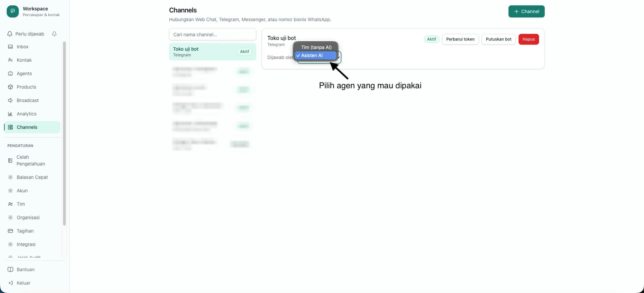
Task: Delete the channel with the Hapus button
Action: (529, 39)
